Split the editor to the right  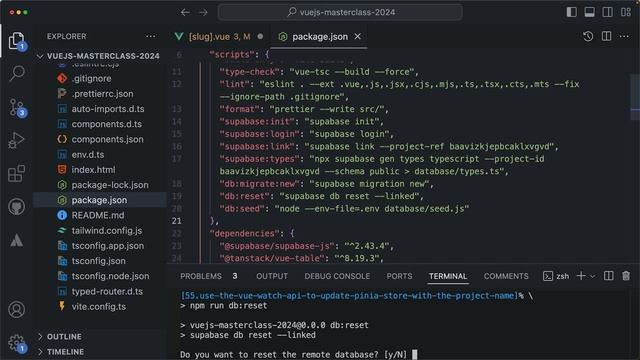(607, 36)
